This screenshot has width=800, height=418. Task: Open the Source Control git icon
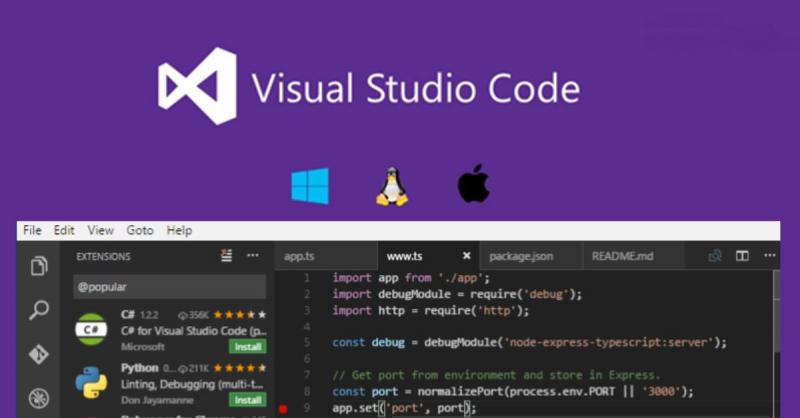coord(39,354)
